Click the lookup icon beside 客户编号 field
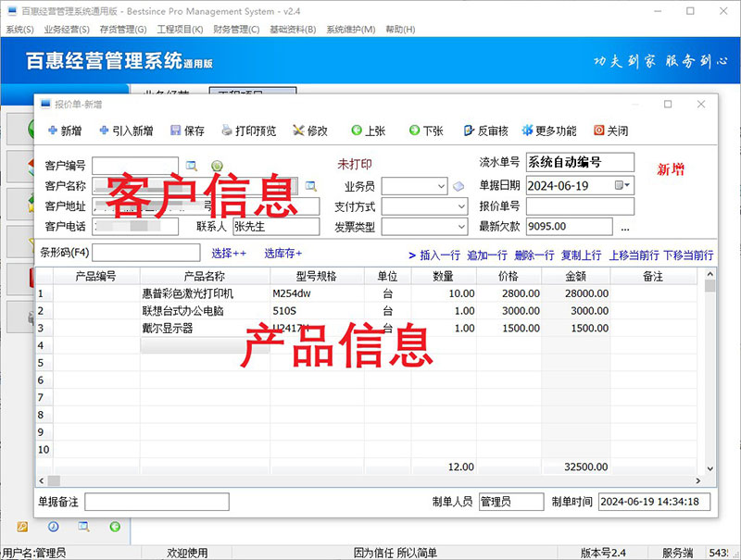741x560 pixels. (192, 166)
